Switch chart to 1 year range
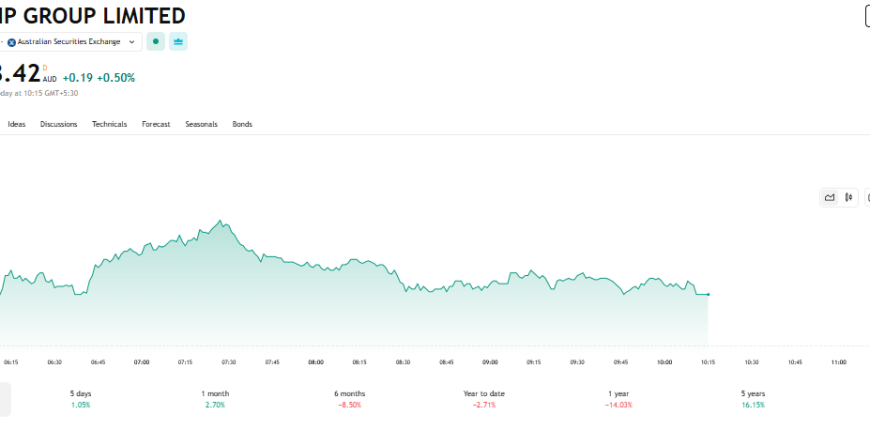The image size is (870, 430). pos(619,398)
